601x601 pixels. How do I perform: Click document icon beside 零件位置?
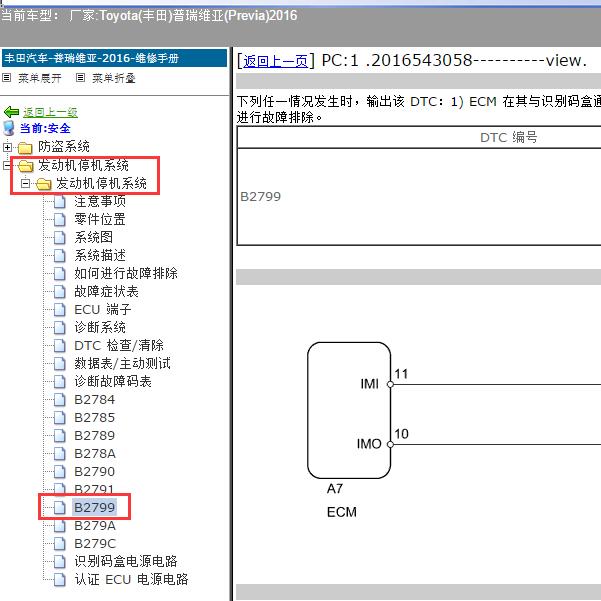click(59, 219)
